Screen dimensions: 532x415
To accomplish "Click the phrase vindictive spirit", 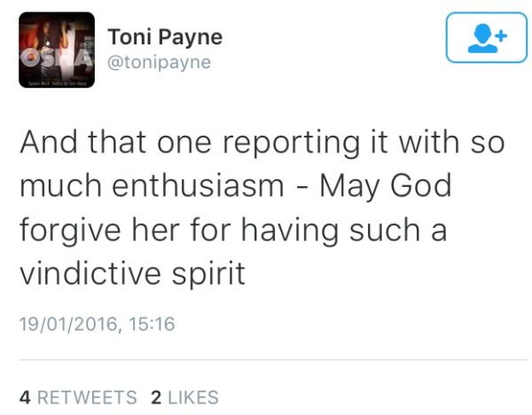I will coord(132,273).
